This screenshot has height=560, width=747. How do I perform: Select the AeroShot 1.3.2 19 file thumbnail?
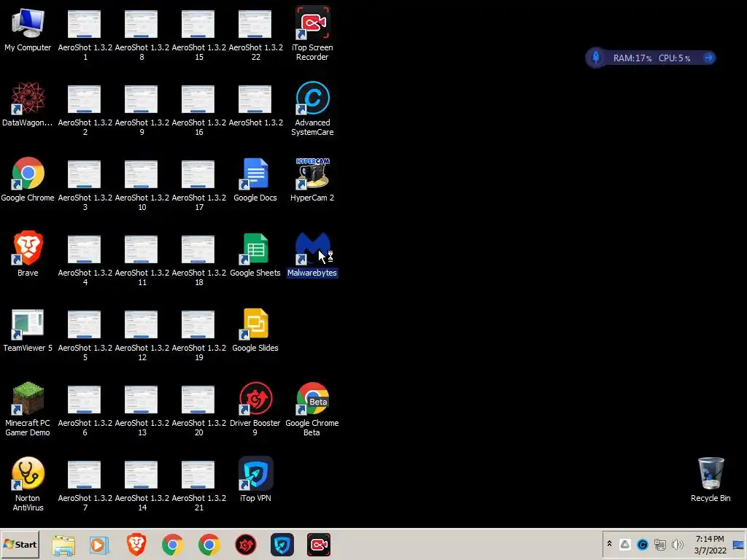tap(198, 324)
